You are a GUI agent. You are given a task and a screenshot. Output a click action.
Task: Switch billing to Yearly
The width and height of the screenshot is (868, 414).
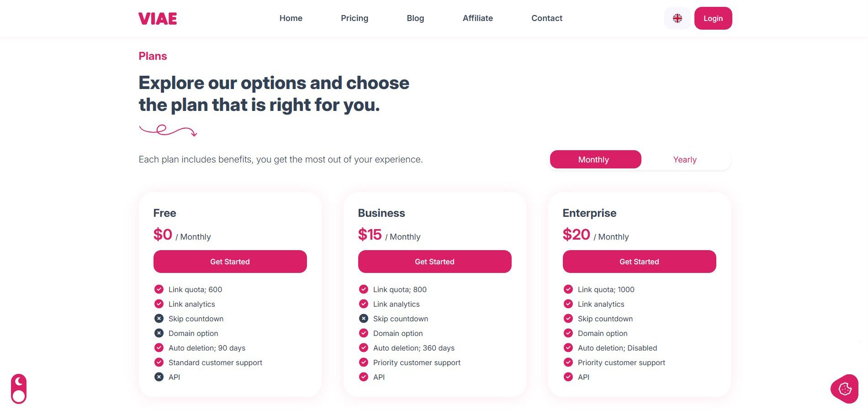click(684, 160)
